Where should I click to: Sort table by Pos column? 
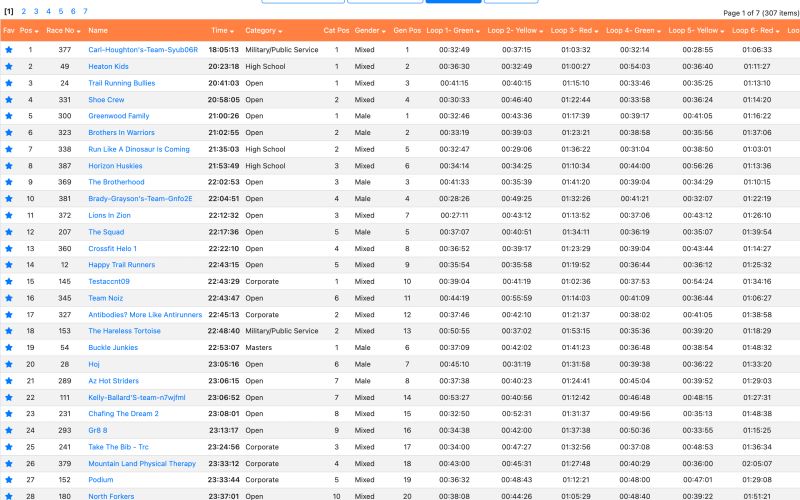pyautogui.click(x=29, y=31)
